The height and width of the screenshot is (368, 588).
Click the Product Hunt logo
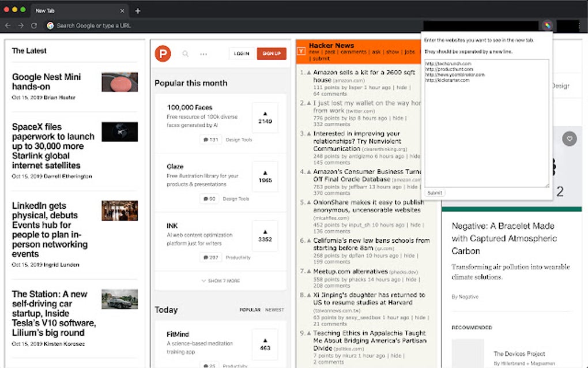(163, 54)
